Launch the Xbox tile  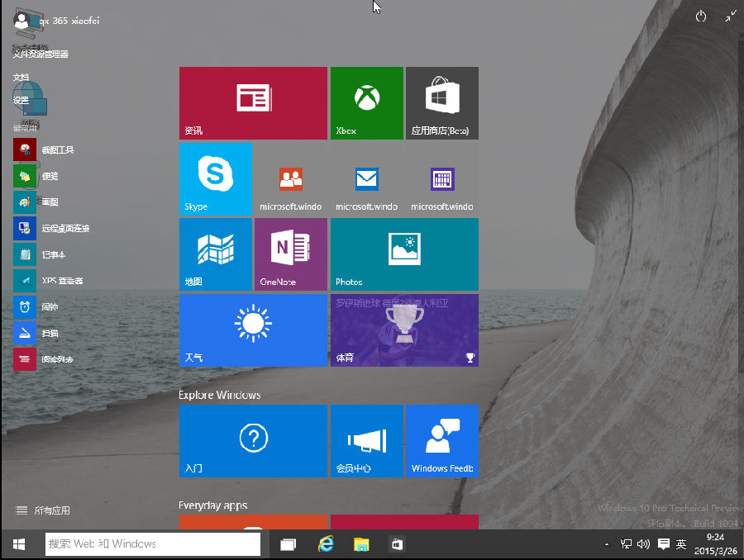[367, 103]
